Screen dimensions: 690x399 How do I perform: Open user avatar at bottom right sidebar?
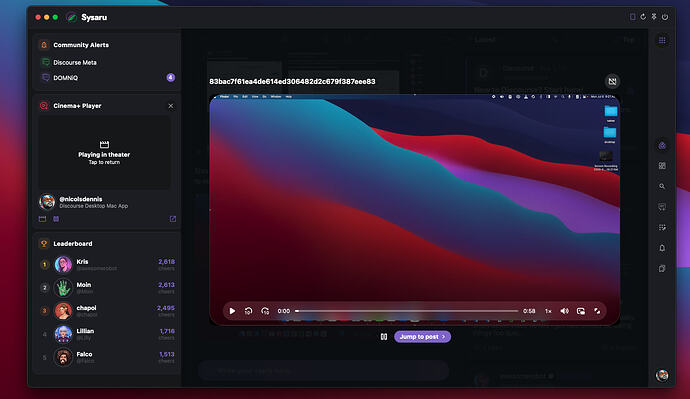pyautogui.click(x=662, y=375)
